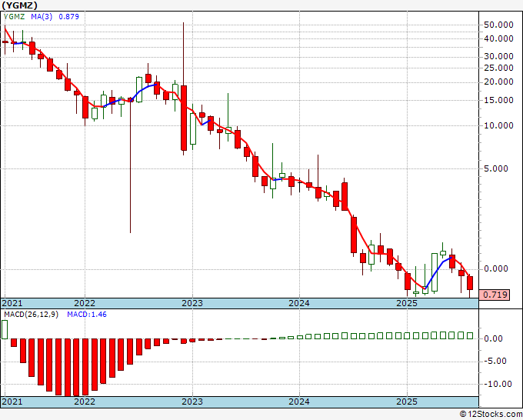Click the 40.000 price axis label
Image resolution: width=523 pixels, height=420 pixels.
[x=498, y=39]
